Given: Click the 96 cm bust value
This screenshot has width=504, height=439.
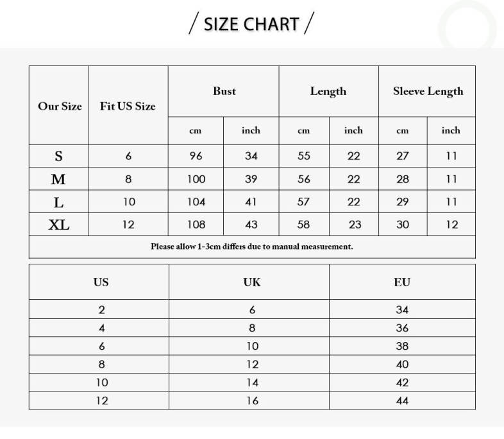Looking at the screenshot, I should (x=196, y=156).
